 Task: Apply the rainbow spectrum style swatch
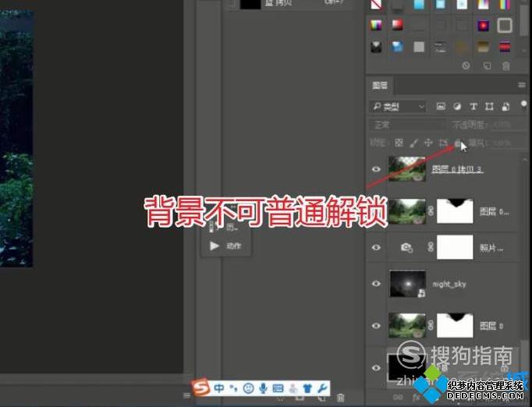[x=376, y=25]
